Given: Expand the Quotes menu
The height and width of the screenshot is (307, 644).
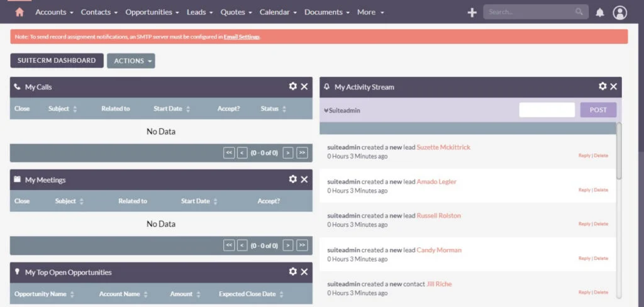Looking at the screenshot, I should 236,13.
